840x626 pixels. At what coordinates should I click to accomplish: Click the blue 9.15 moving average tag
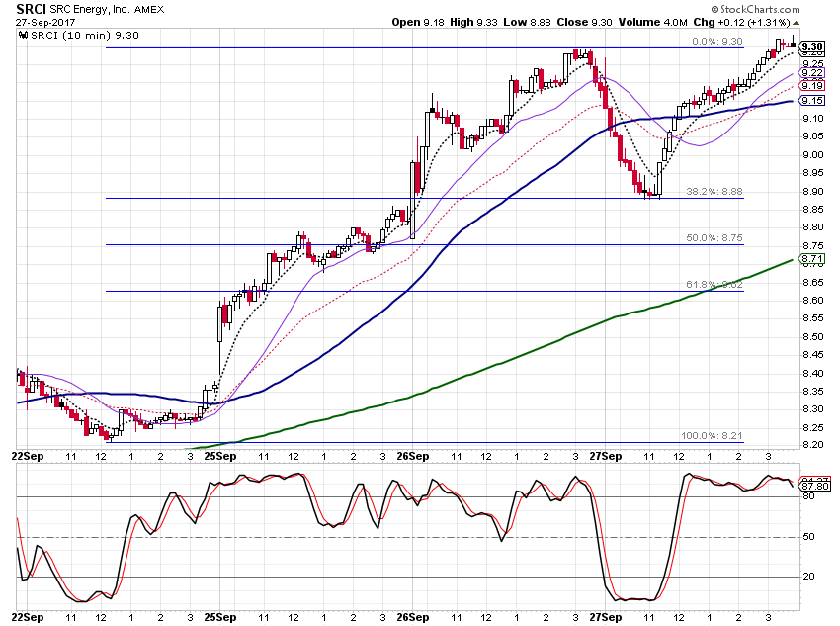tap(812, 101)
